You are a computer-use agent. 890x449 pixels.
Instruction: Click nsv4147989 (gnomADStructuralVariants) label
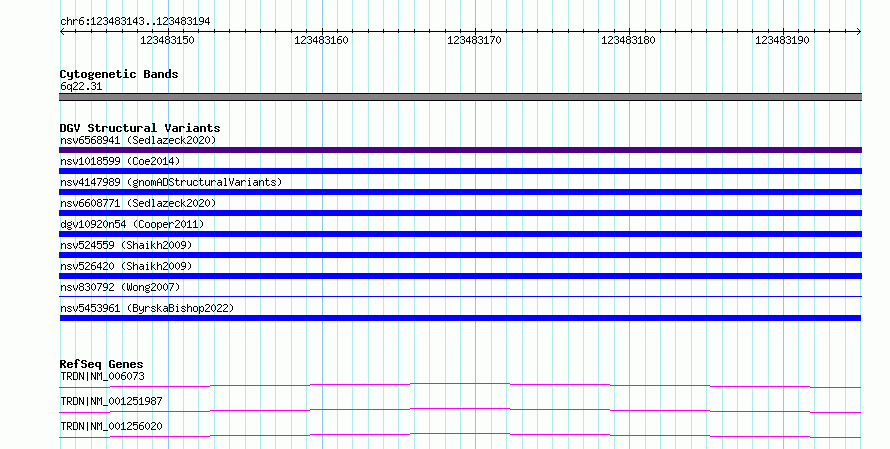point(171,182)
